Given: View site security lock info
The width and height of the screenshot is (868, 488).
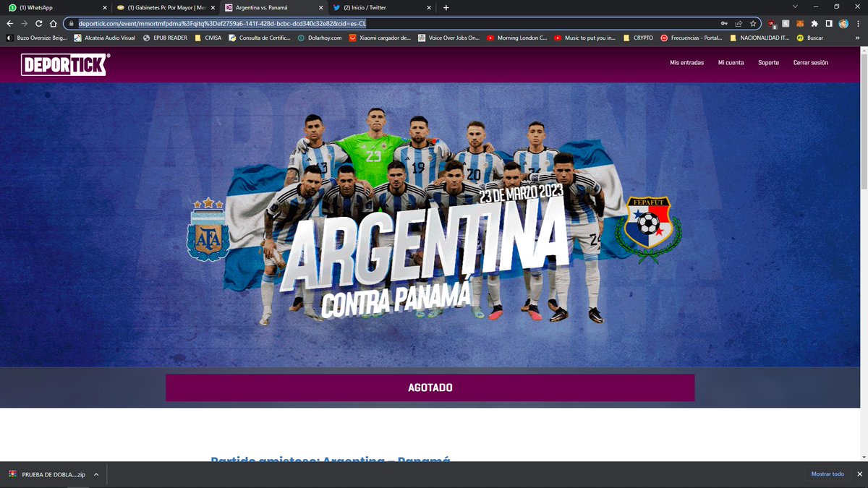Looking at the screenshot, I should click(72, 23).
